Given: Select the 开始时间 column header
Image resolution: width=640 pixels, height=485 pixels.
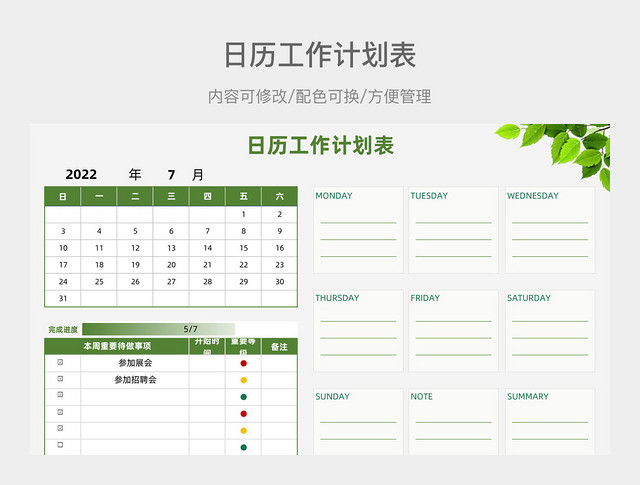Looking at the screenshot, I should click(x=207, y=346).
